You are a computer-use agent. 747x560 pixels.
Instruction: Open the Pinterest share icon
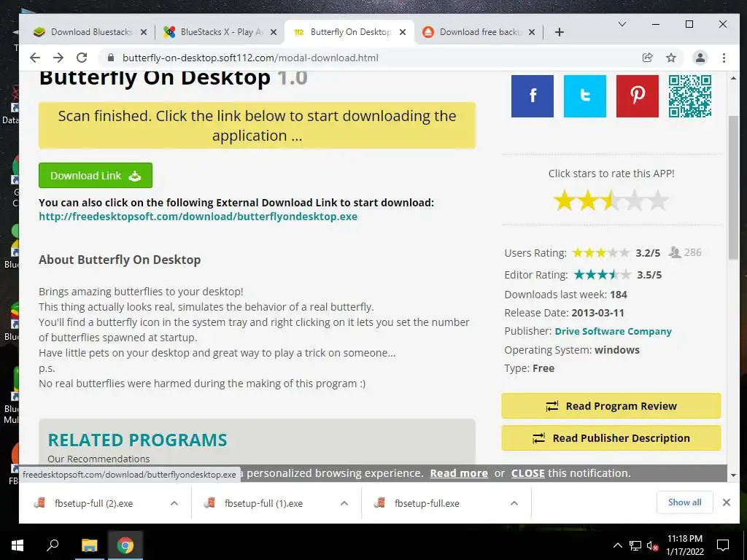click(637, 96)
